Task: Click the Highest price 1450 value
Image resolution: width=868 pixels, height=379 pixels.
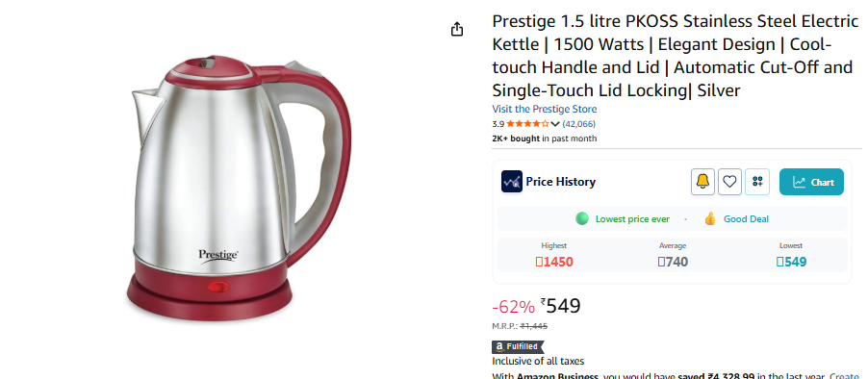Action: coord(554,262)
